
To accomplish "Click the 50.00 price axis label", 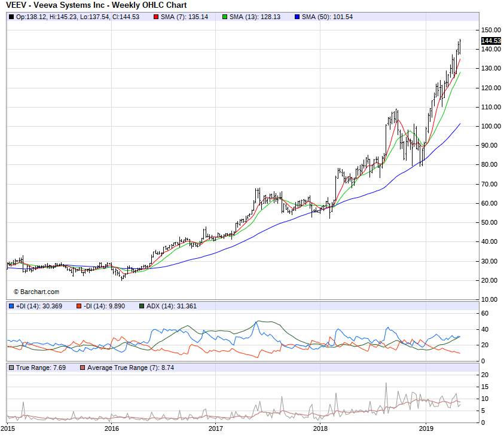I will pyautogui.click(x=489, y=222).
